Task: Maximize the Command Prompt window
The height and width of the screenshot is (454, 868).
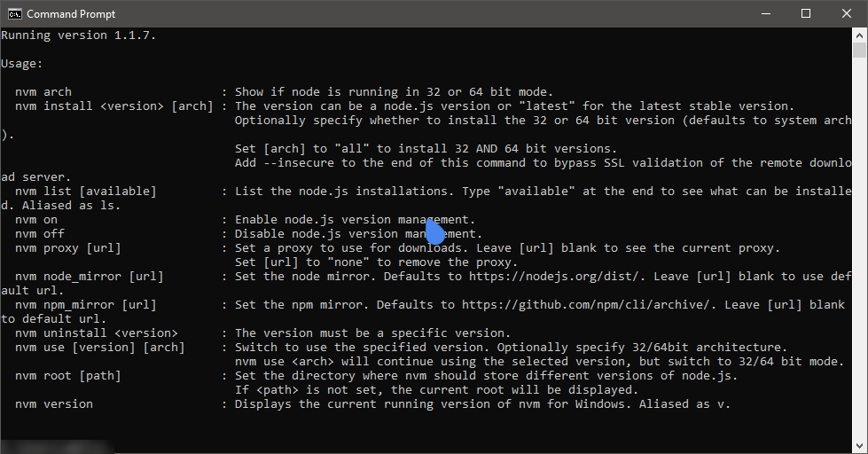Action: [806, 14]
